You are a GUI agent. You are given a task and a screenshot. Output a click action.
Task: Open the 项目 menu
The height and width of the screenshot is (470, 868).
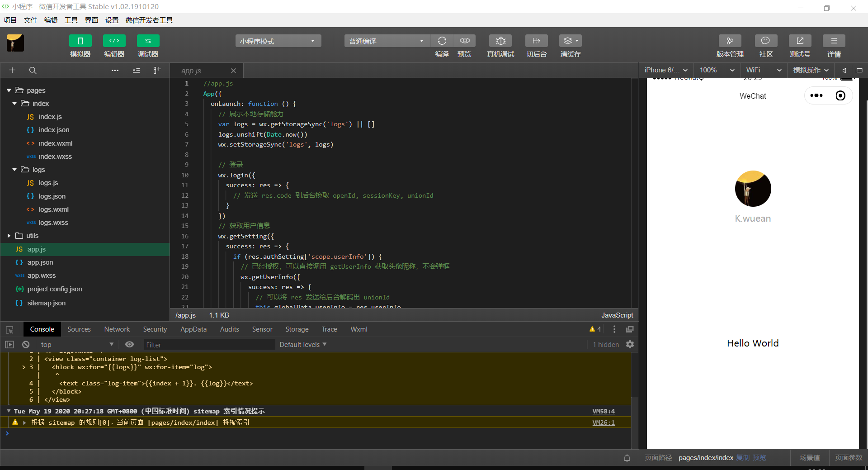10,20
